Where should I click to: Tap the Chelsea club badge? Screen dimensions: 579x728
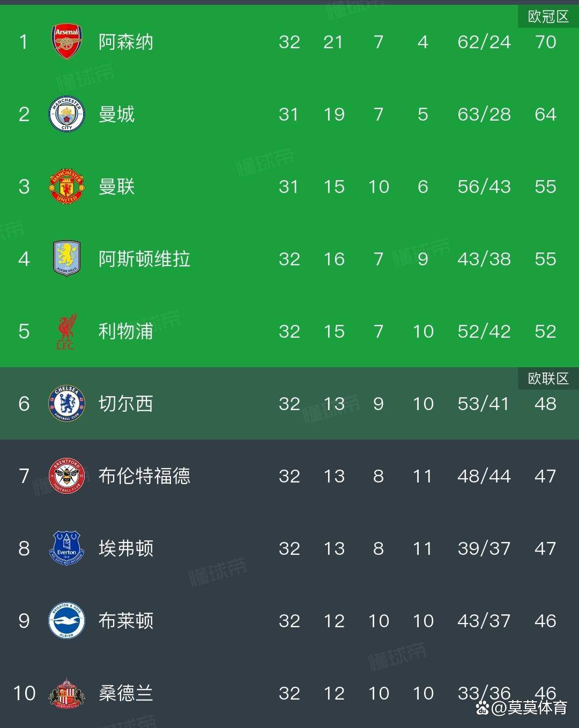(x=66, y=404)
